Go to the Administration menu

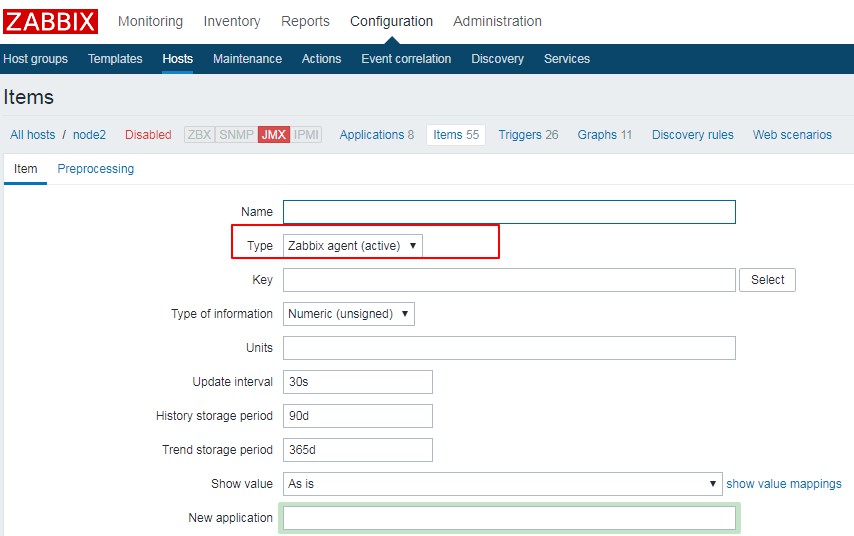coord(497,21)
